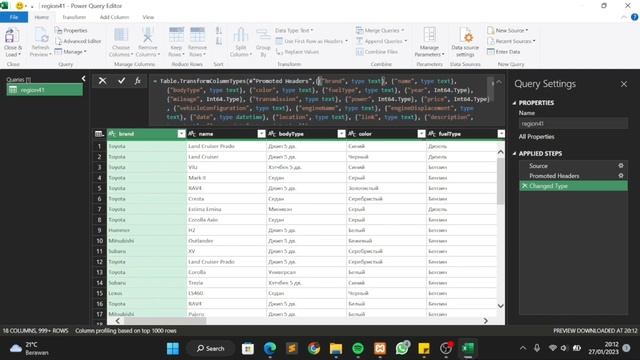Click the vertical scrollbar of data grid
The height and width of the screenshot is (360, 640).
click(x=500, y=181)
